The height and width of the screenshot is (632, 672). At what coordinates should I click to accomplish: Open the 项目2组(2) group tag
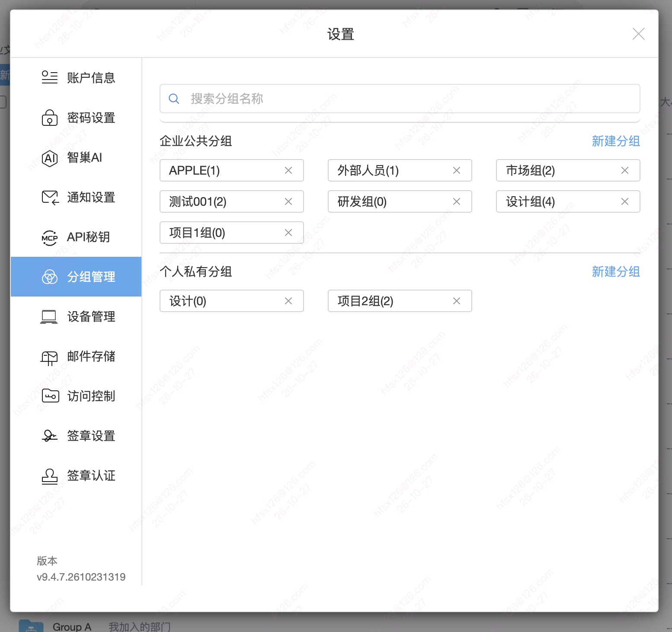pos(400,301)
